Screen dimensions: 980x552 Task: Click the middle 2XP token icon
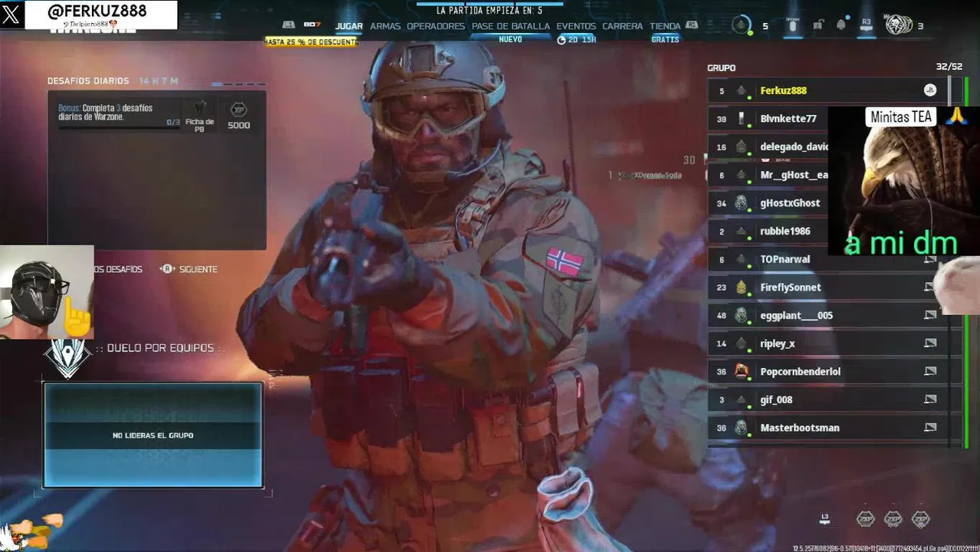(x=893, y=519)
